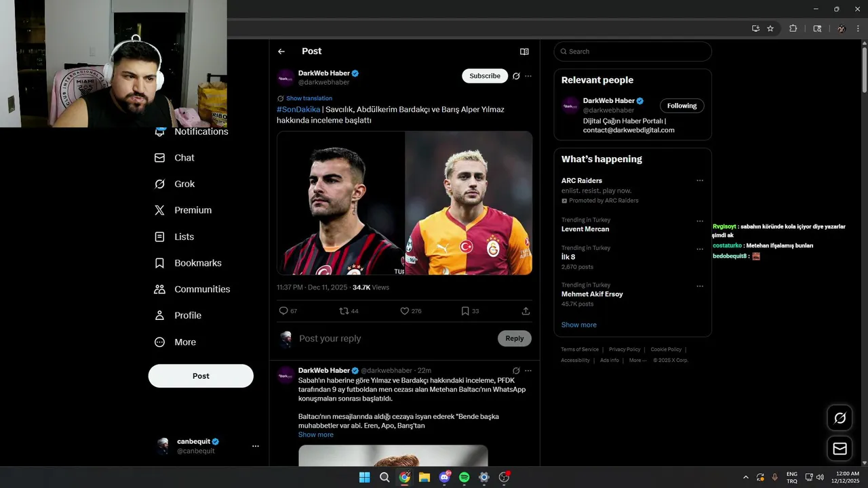
Task: Open Chrome three-dot menu
Action: (858, 28)
